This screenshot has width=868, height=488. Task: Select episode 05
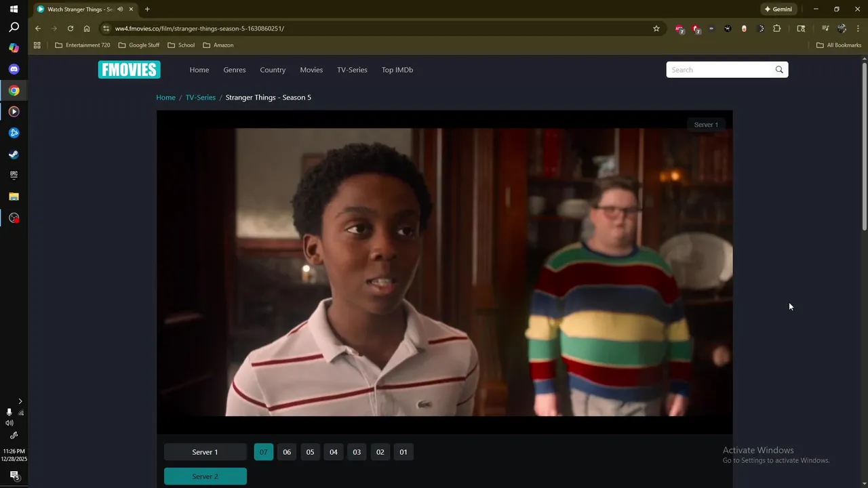[311, 452]
